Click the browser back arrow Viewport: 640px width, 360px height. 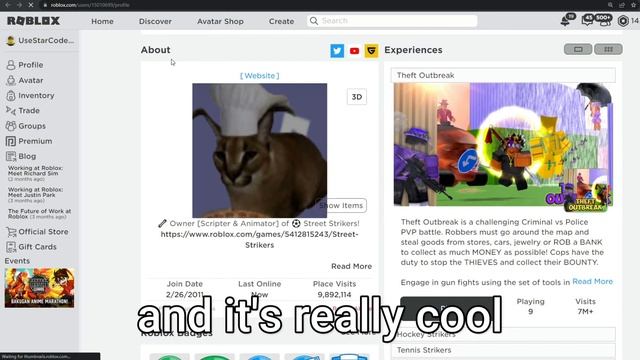[8, 5]
